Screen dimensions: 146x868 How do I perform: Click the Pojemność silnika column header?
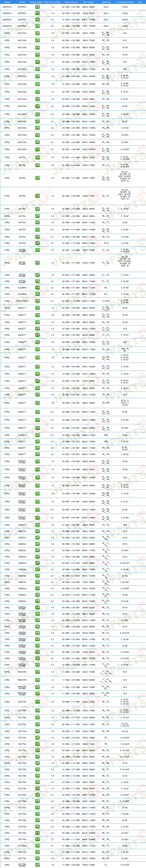[x=52, y=2]
